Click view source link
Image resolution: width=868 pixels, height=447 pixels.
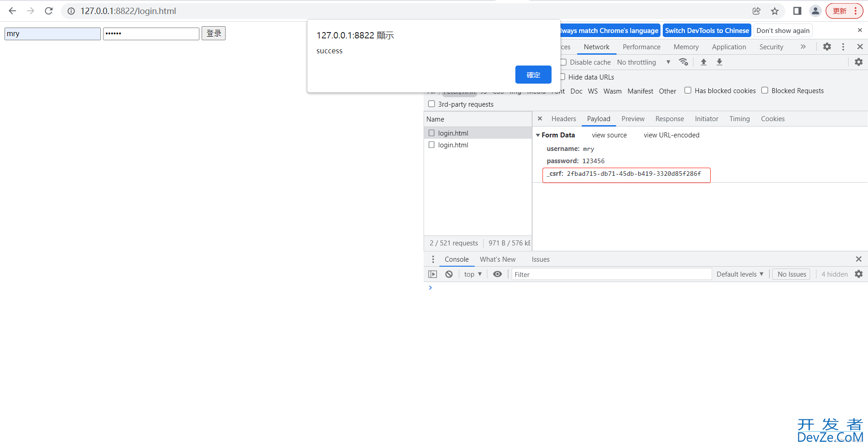609,135
